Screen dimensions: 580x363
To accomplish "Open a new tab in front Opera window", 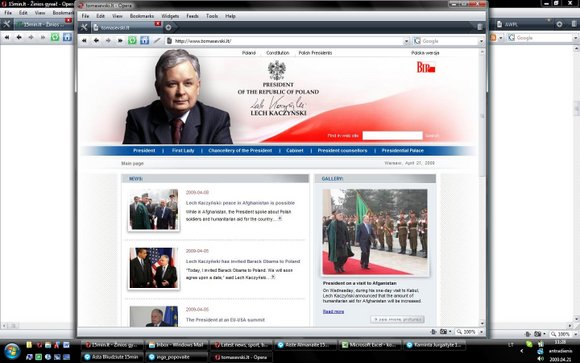I will (x=168, y=27).
